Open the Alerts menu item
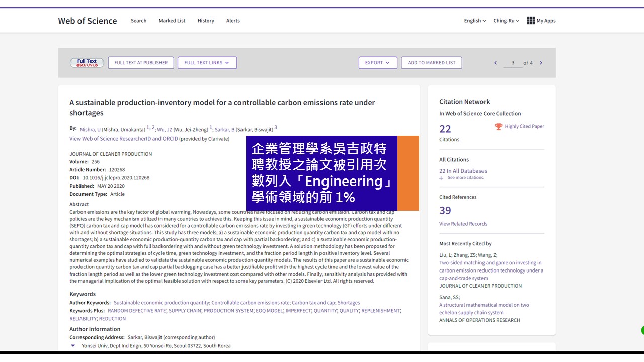This screenshot has width=644, height=362. pos(233,21)
